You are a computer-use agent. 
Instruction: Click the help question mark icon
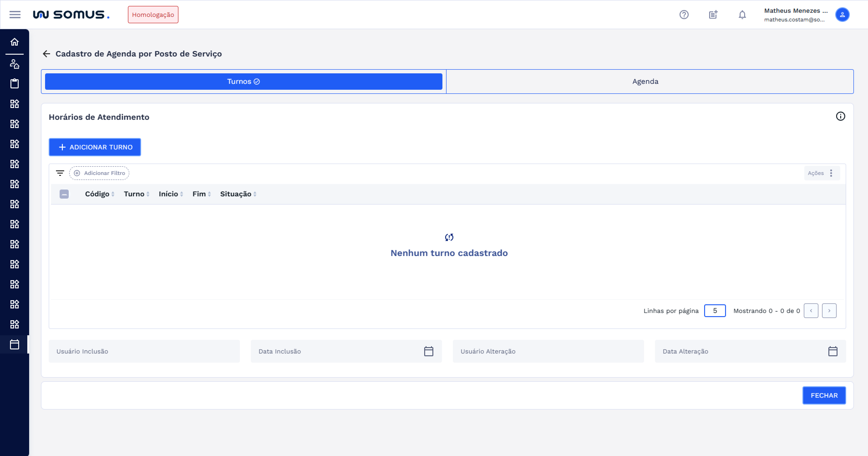click(684, 15)
